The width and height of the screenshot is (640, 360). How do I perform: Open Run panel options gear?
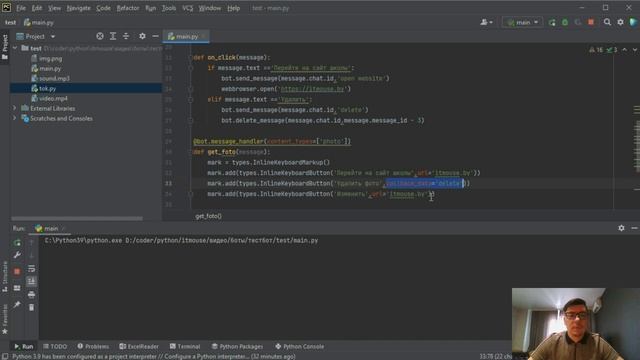click(x=621, y=228)
